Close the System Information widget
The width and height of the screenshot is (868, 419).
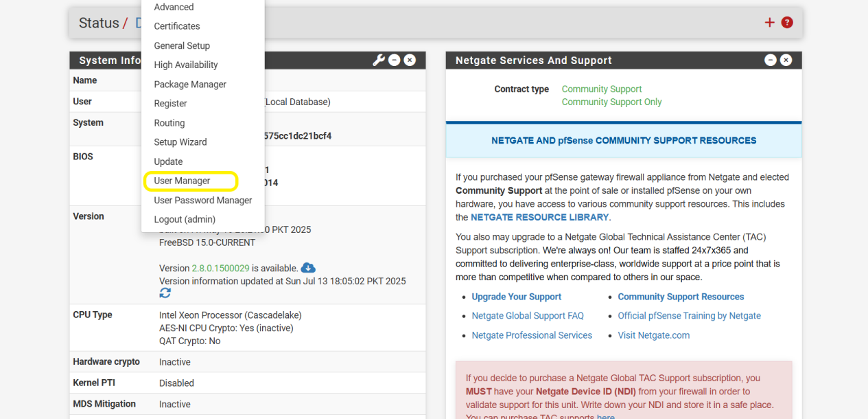point(410,60)
